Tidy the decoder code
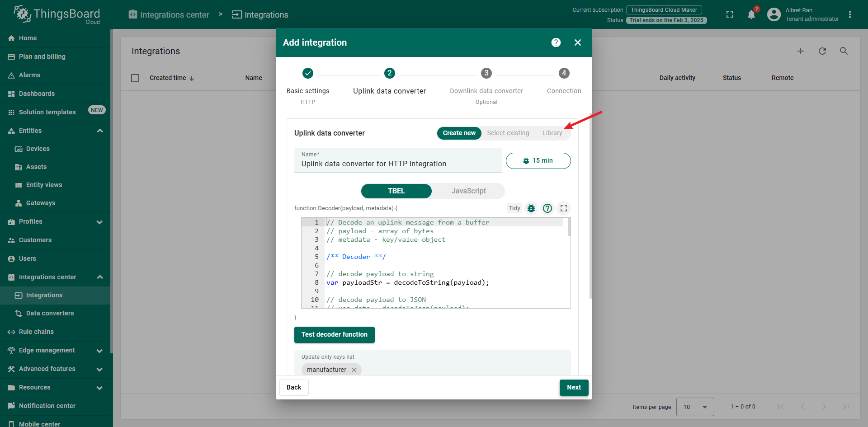Image resolution: width=868 pixels, height=427 pixels. click(x=514, y=208)
